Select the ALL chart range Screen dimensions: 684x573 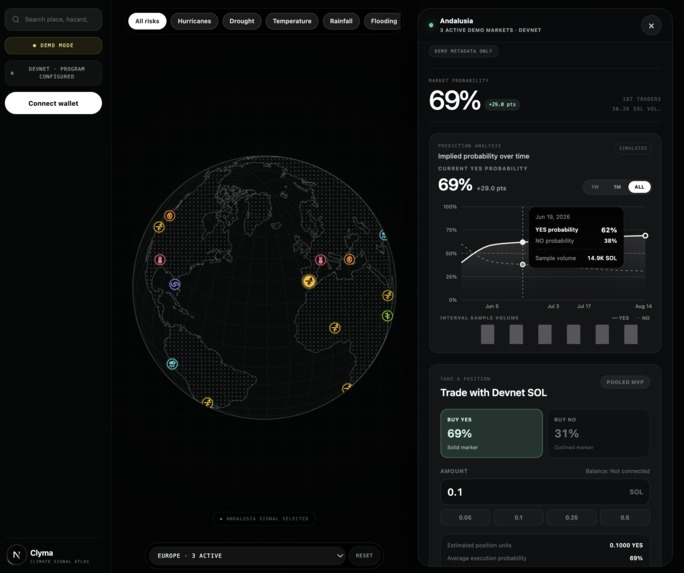coord(639,187)
